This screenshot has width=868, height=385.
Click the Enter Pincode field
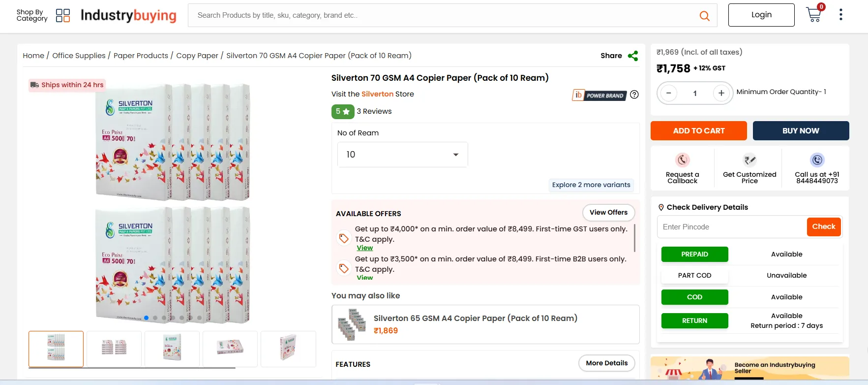[x=732, y=227]
